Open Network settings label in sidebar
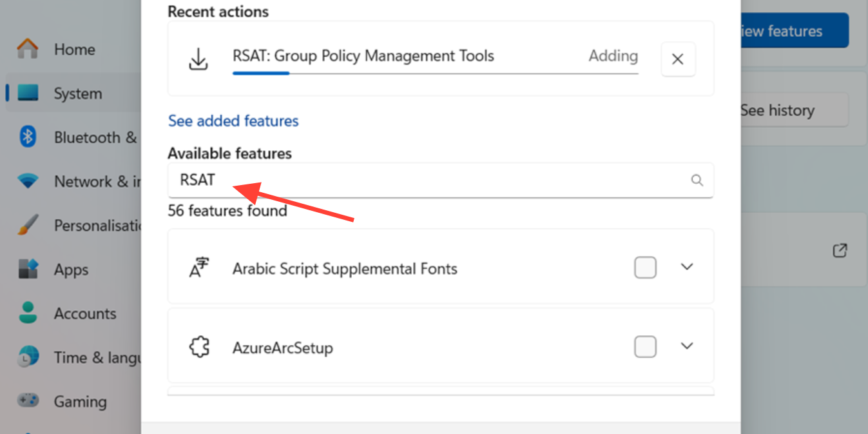This screenshot has width=868, height=434. click(97, 181)
